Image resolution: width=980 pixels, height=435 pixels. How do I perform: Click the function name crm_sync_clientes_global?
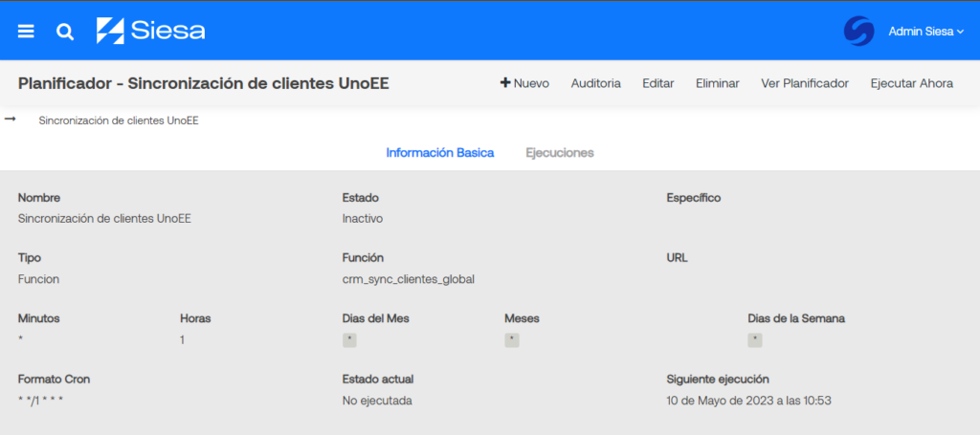[x=408, y=279]
